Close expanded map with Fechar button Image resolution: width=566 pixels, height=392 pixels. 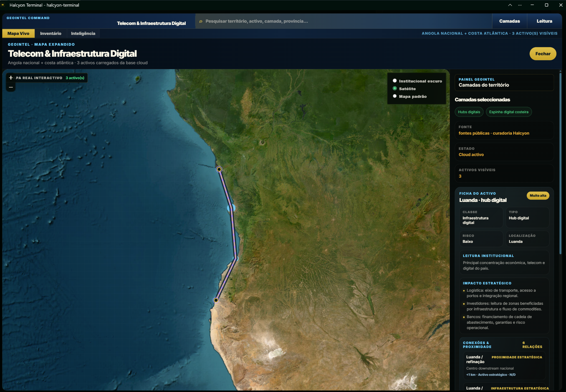pyautogui.click(x=543, y=54)
